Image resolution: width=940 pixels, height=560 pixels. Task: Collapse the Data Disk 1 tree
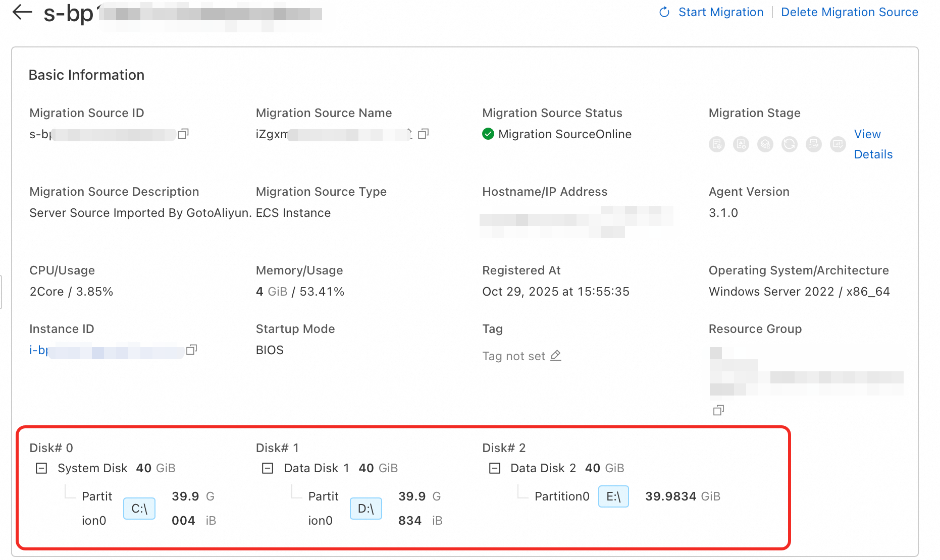pos(268,468)
